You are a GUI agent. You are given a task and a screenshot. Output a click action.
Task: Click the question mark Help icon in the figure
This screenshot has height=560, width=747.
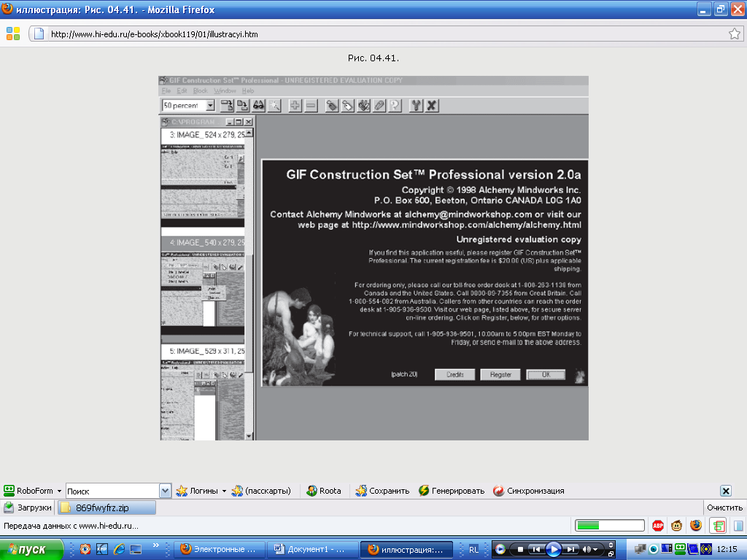(395, 105)
